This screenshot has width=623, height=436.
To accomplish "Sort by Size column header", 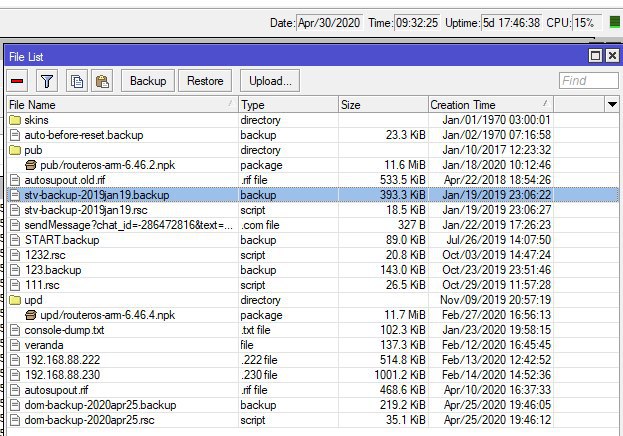I will click(x=383, y=105).
